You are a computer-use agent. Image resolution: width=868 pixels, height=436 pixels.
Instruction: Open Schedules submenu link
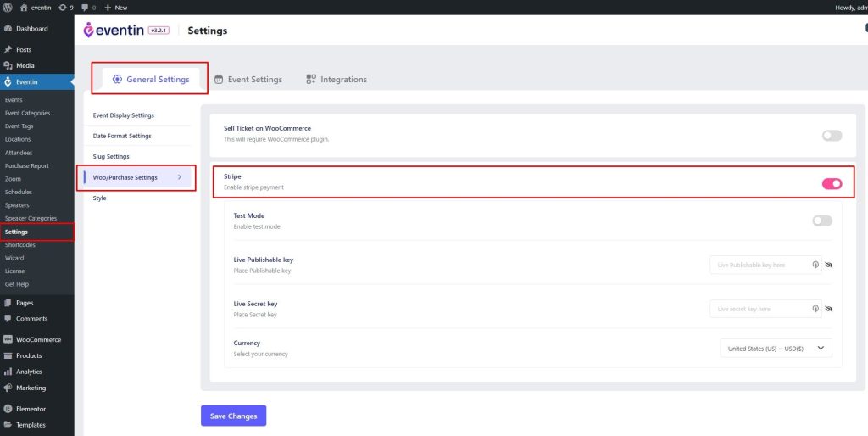click(x=19, y=193)
